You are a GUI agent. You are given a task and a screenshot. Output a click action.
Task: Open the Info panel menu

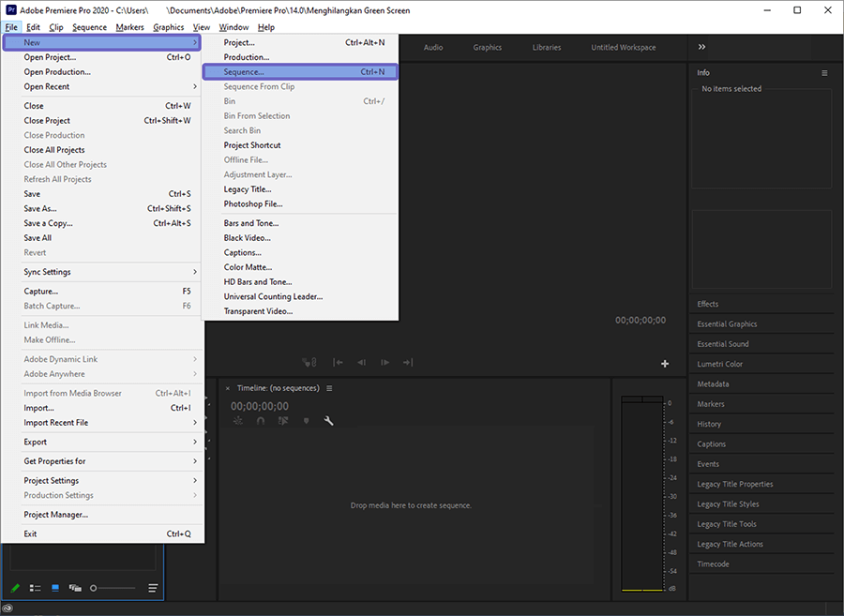coord(824,73)
